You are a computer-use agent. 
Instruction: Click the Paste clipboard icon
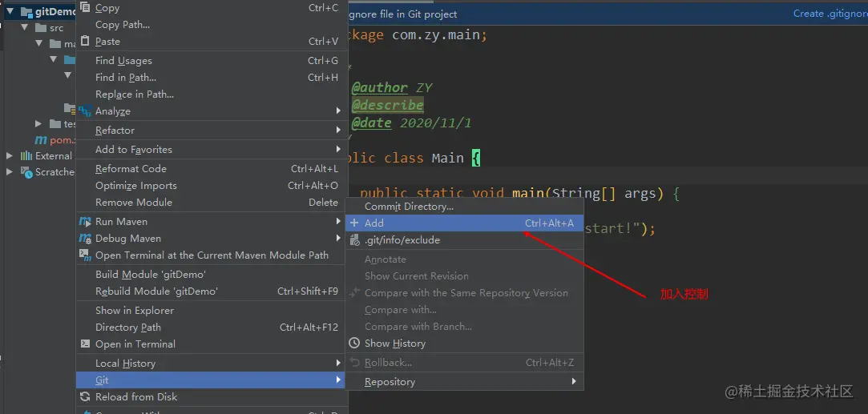point(85,41)
